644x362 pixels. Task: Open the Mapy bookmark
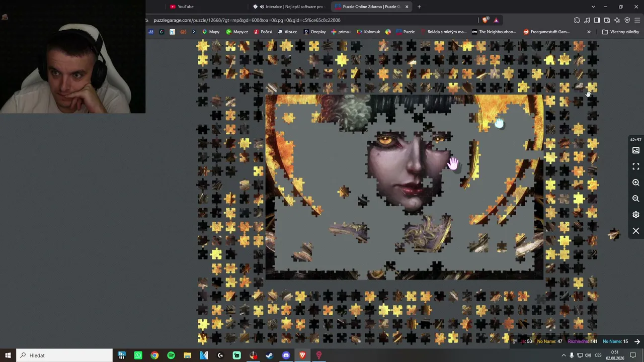coord(211,32)
